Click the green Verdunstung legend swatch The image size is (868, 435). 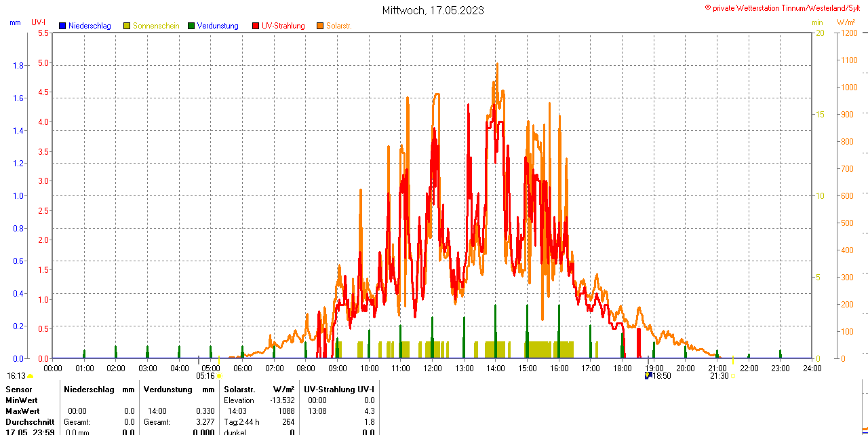point(191,26)
